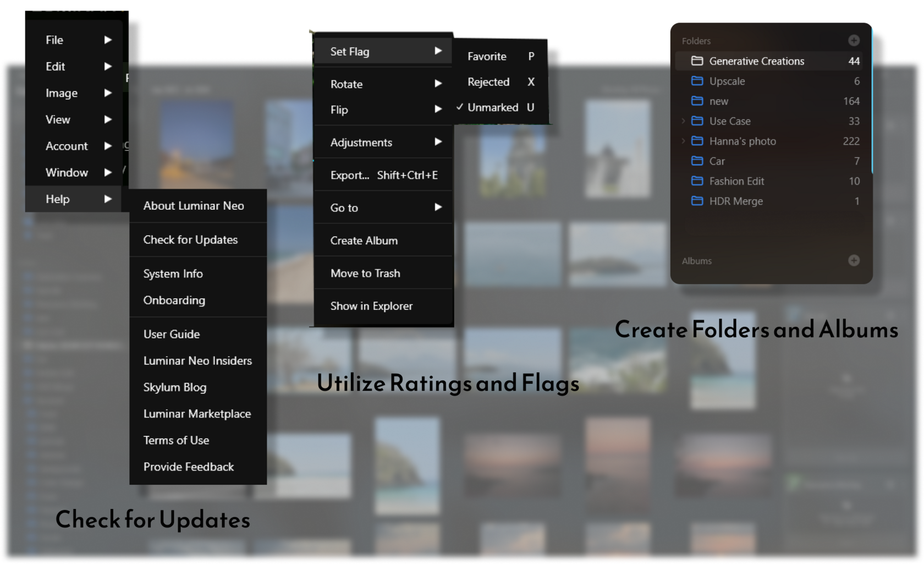924x564 pixels.
Task: Click Move to Trash
Action: [364, 273]
